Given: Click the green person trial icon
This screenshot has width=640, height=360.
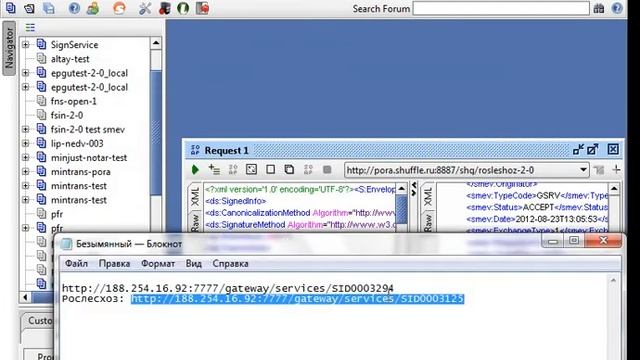Looking at the screenshot, I should 93,8.
